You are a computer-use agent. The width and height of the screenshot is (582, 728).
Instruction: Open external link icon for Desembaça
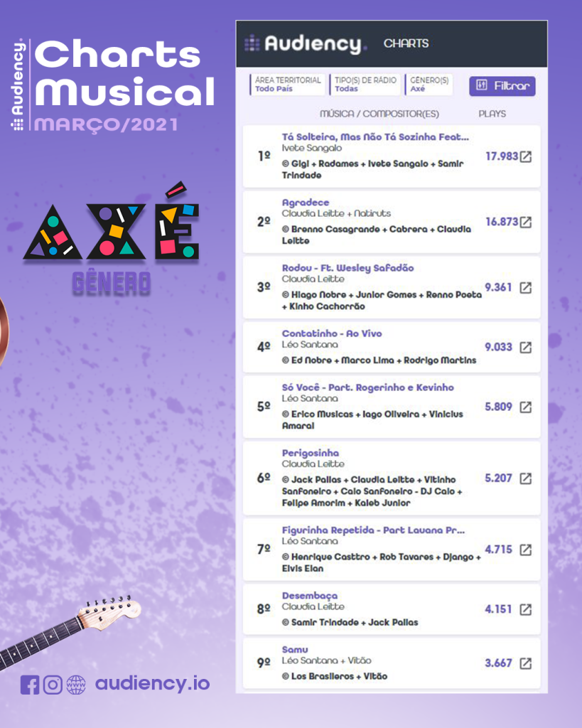pos(525,609)
